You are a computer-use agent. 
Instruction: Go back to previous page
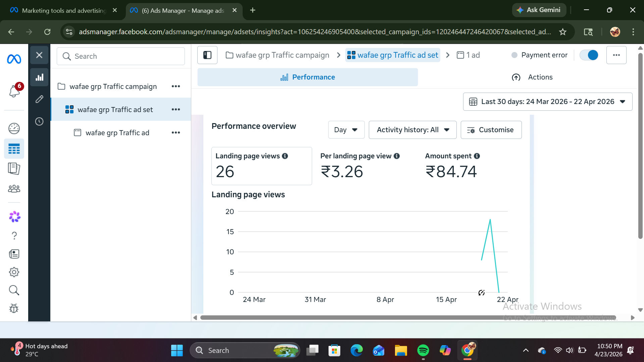click(x=11, y=32)
